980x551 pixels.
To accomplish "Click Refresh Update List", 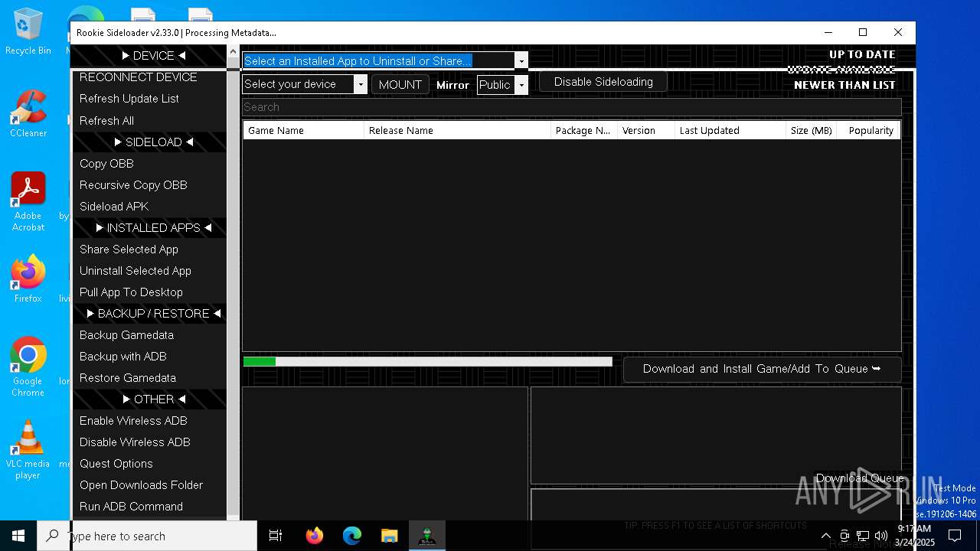I will click(x=149, y=99).
